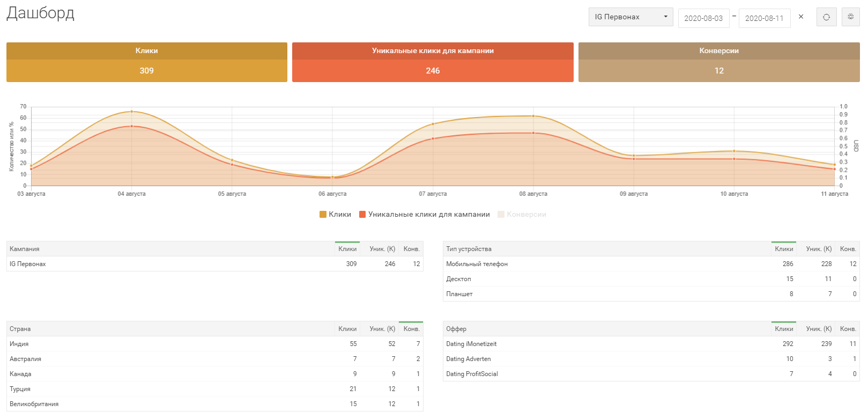868x419 pixels.
Task: Select the Конверсии summary card
Action: (718, 62)
